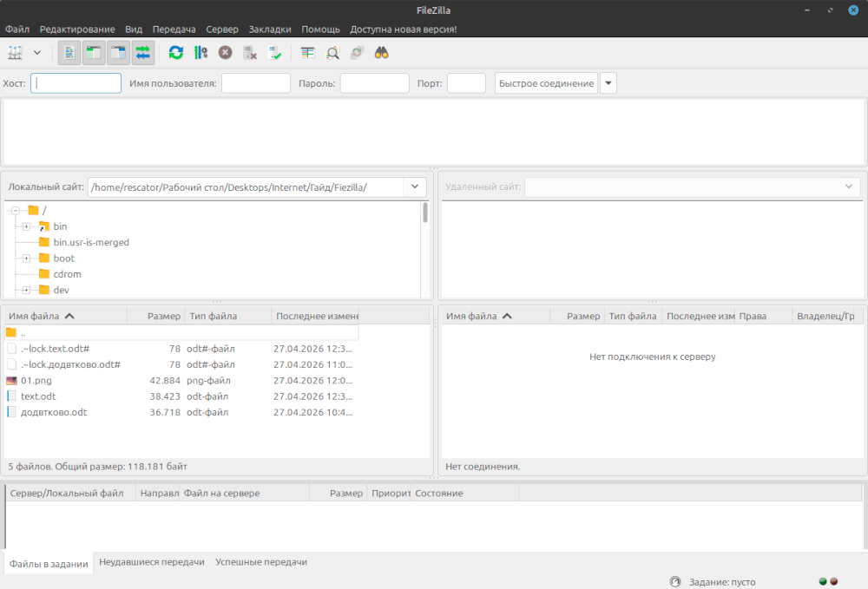Sort local files by Последнее изменение

tap(316, 316)
